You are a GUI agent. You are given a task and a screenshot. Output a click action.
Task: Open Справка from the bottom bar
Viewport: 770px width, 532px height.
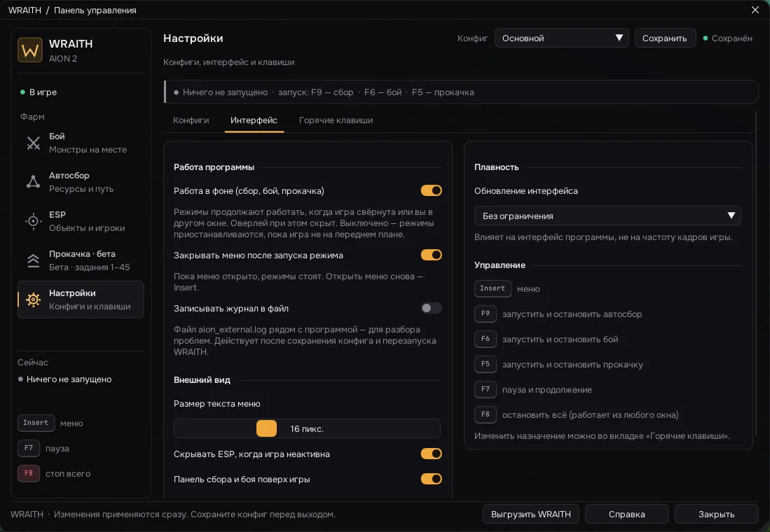pyautogui.click(x=626, y=514)
